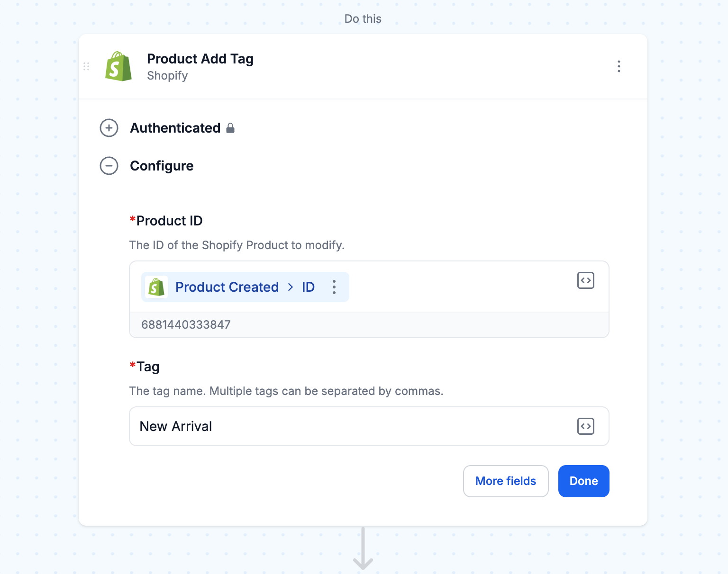728x574 pixels.
Task: Grab the drag handle beside the Shopify logo
Action: 86,66
